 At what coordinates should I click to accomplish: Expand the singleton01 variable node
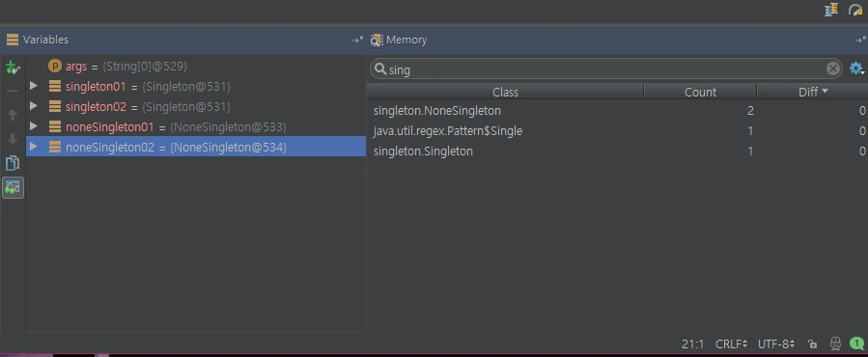point(33,86)
